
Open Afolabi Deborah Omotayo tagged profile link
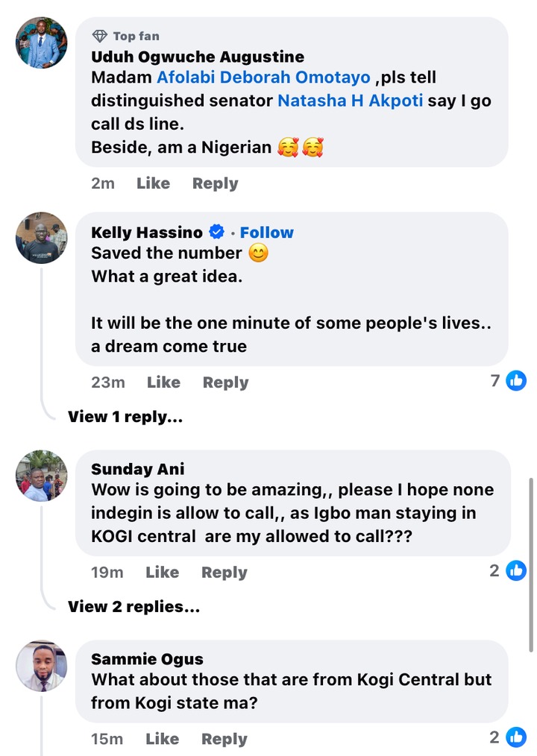click(263, 78)
